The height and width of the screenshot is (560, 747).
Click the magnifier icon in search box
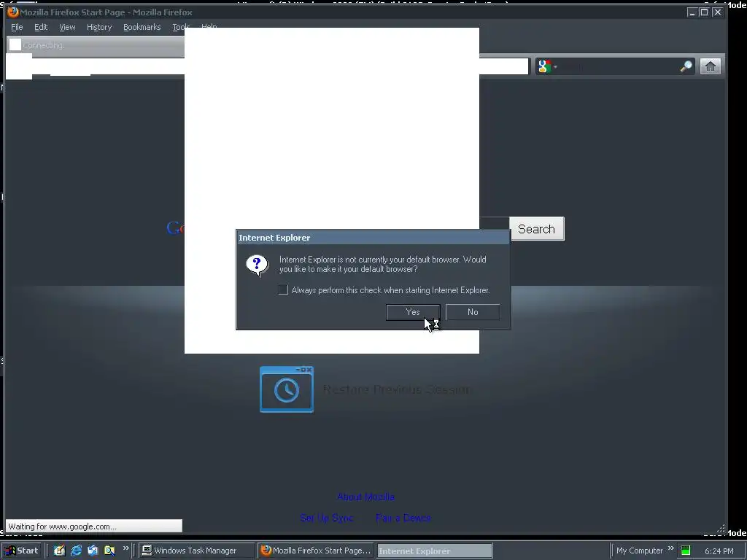[686, 66]
